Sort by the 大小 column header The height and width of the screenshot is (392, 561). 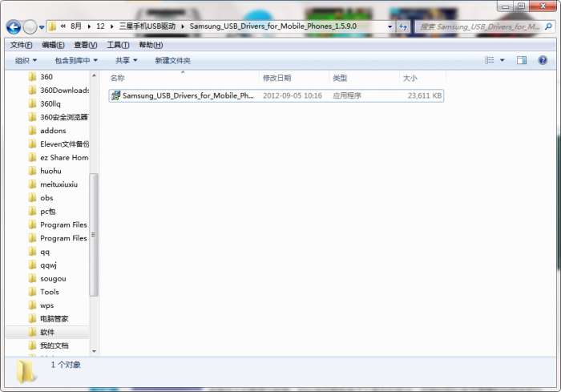pos(422,78)
